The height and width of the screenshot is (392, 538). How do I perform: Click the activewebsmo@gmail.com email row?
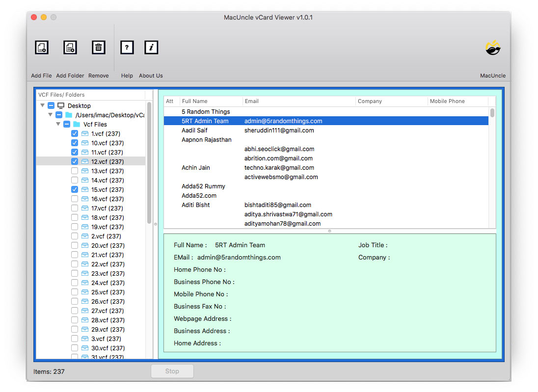coord(326,177)
